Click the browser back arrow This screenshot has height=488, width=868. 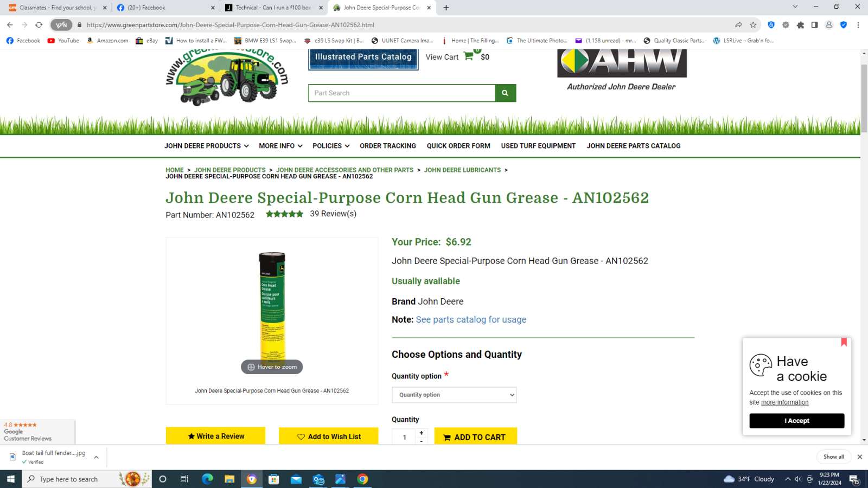(10, 25)
